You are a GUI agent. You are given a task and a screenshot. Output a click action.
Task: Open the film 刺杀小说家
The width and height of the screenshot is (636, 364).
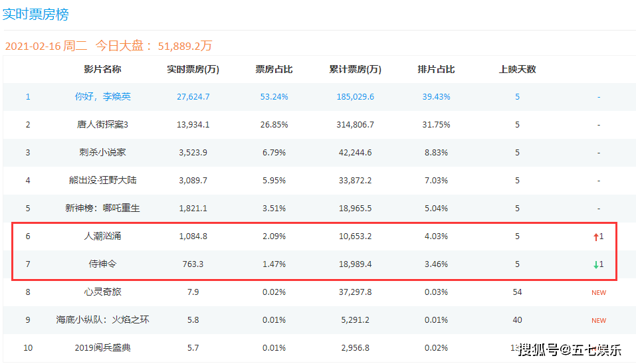pos(102,152)
